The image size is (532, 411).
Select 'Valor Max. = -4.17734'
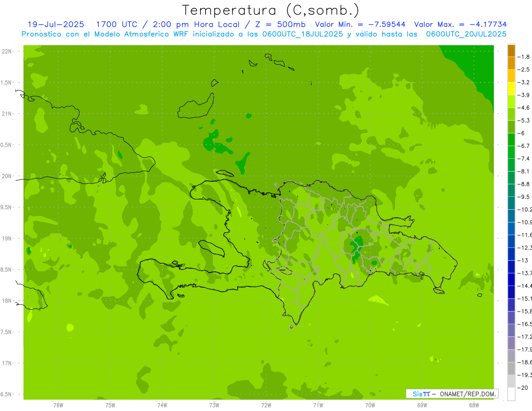(460, 24)
